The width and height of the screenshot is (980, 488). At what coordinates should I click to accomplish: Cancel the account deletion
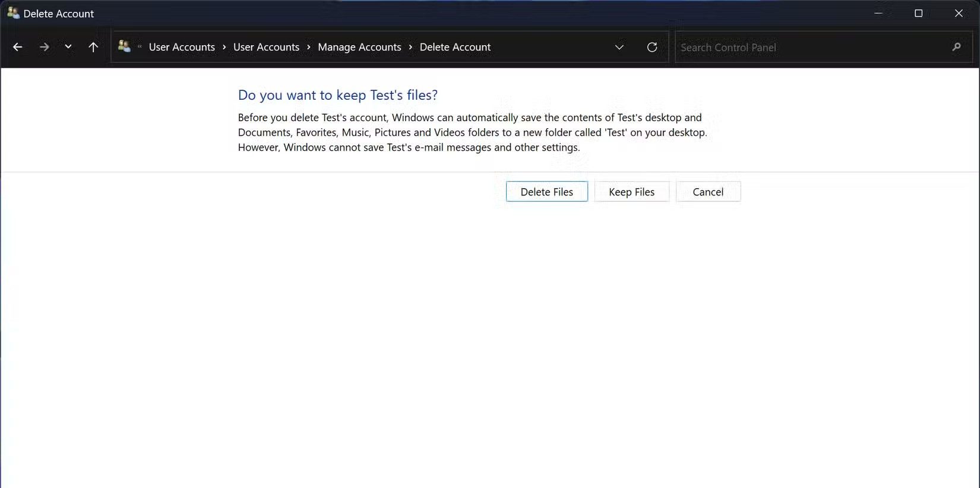[x=708, y=192]
